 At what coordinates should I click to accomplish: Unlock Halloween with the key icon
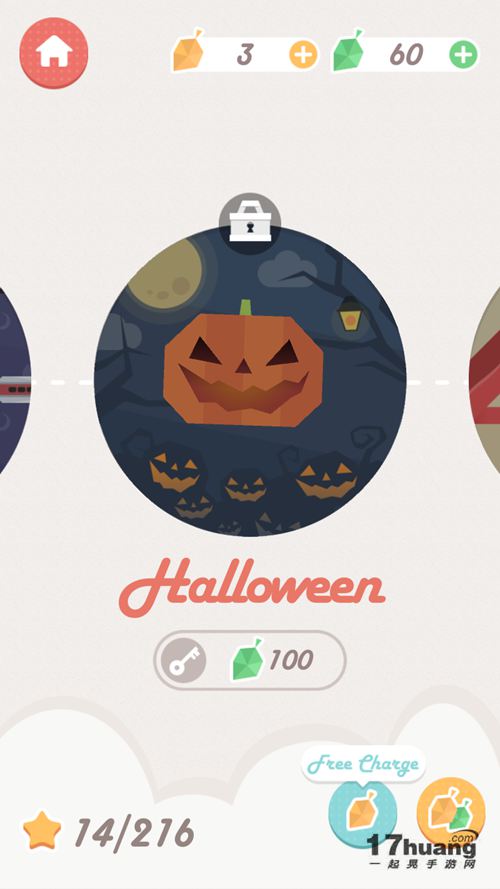coord(183,661)
